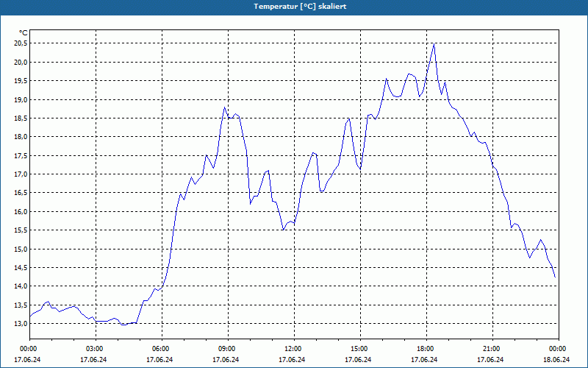Pick the 18,0 y-axis label
The image size is (588, 368).
pos(21,137)
